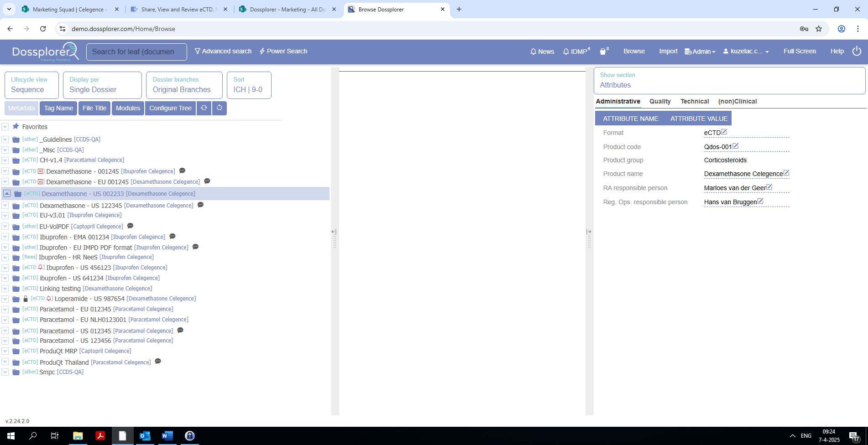The image size is (868, 445).
Task: Click the Advanced search link
Action: [223, 51]
